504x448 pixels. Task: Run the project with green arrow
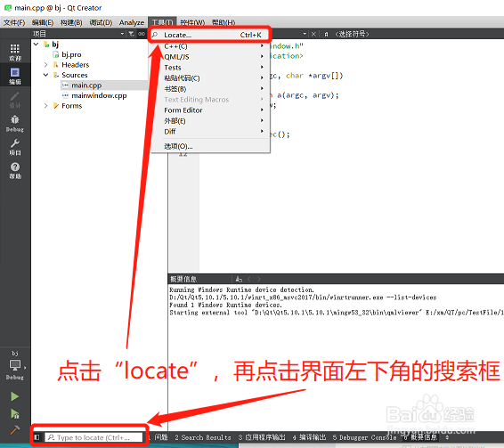(14, 396)
